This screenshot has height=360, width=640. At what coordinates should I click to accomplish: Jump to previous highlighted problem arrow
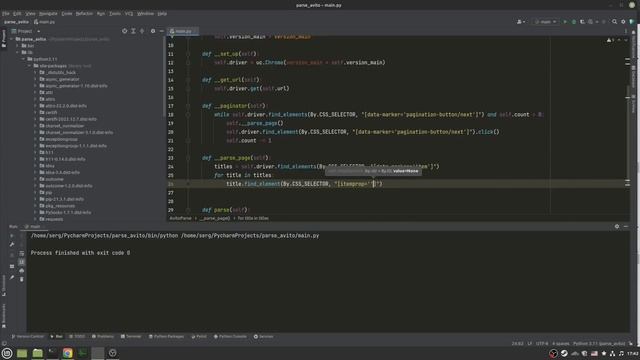click(619, 40)
